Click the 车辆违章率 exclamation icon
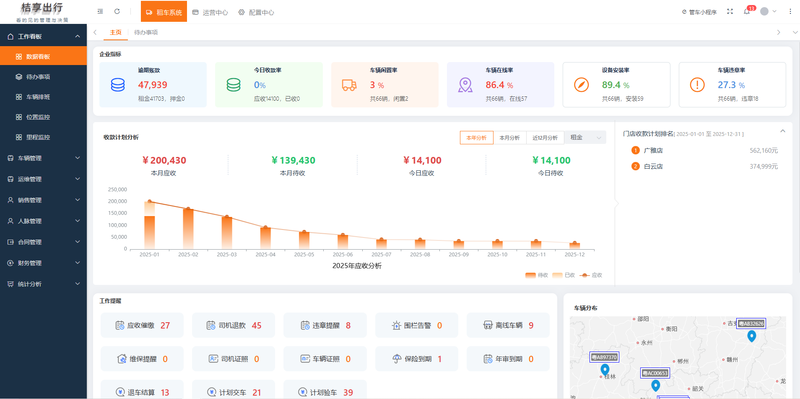 coord(697,85)
